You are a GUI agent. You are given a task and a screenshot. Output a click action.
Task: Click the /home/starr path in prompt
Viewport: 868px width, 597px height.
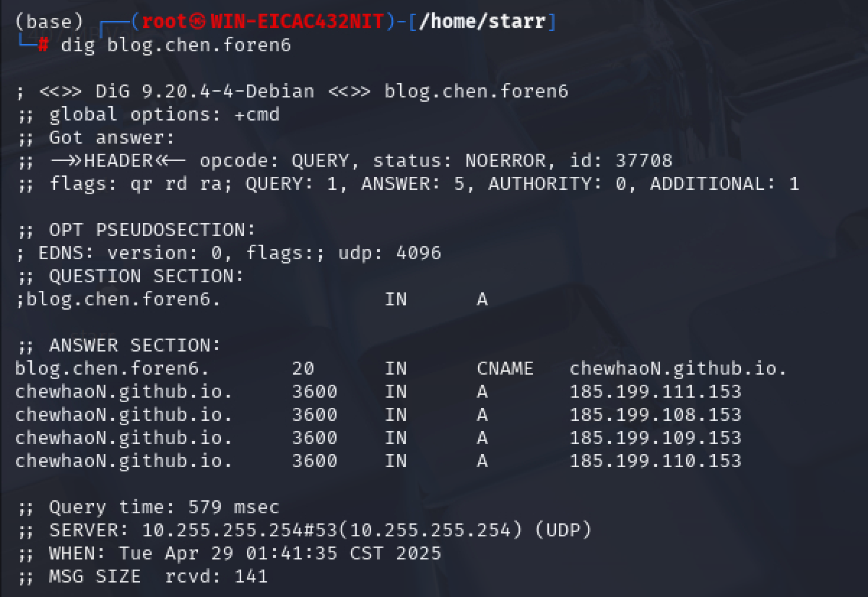(482, 22)
